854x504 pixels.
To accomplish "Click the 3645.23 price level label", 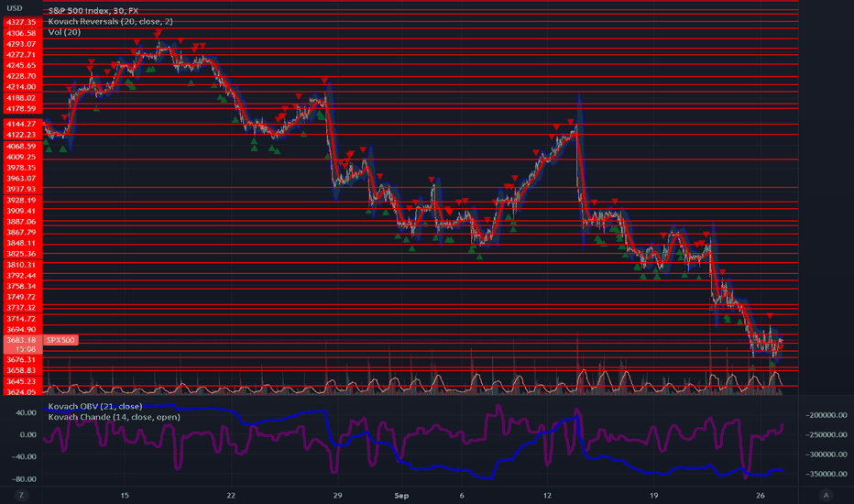I will [x=21, y=381].
